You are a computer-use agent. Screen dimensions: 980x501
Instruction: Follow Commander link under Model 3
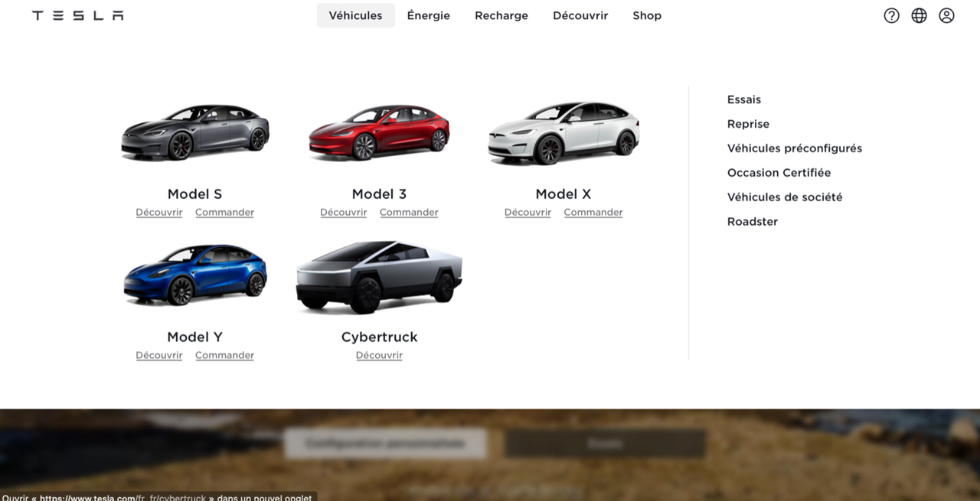point(409,213)
